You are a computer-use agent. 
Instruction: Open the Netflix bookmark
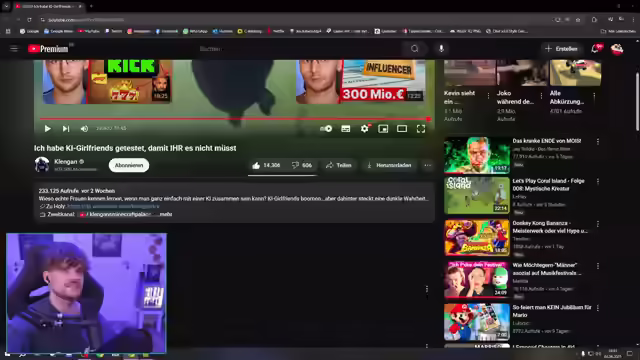[276, 31]
